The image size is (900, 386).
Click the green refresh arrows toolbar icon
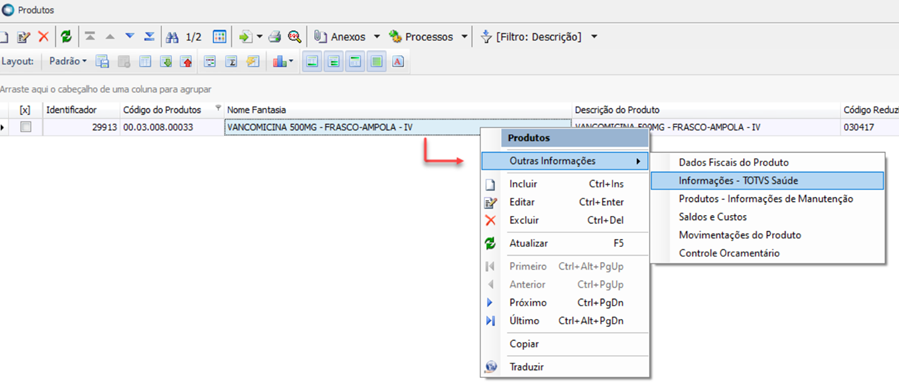click(x=67, y=37)
